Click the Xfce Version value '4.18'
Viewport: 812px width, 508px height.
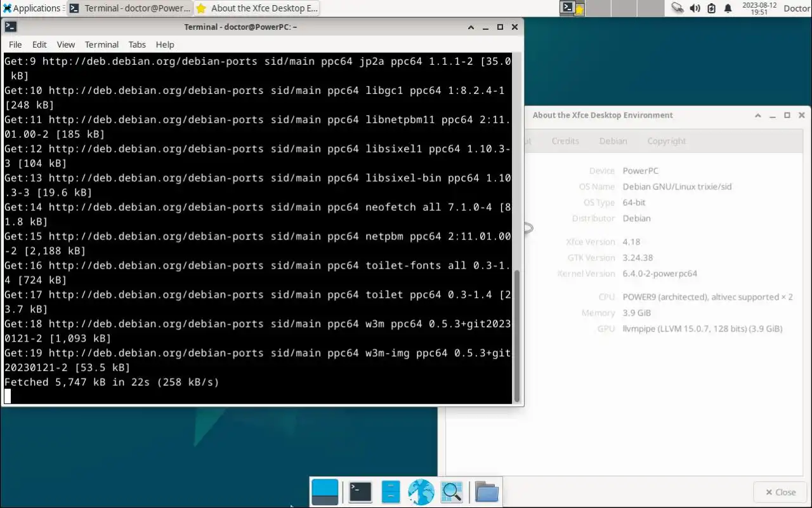tap(631, 242)
